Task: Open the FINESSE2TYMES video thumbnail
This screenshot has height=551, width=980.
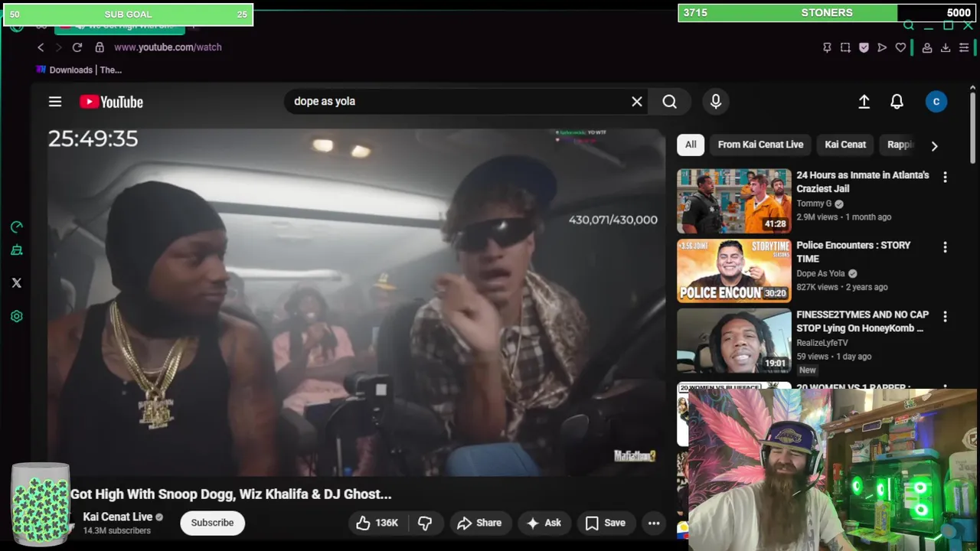Action: tap(733, 341)
